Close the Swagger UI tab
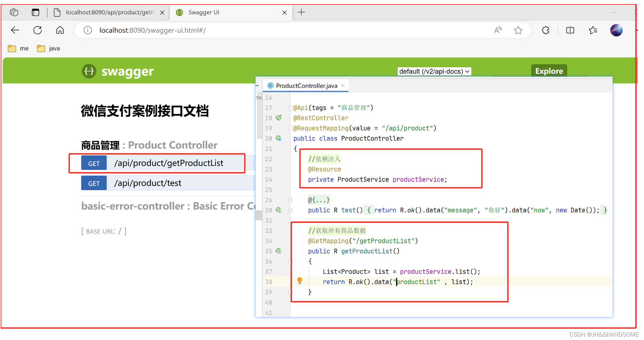Screen dimensions: 644x340 tap(284, 13)
